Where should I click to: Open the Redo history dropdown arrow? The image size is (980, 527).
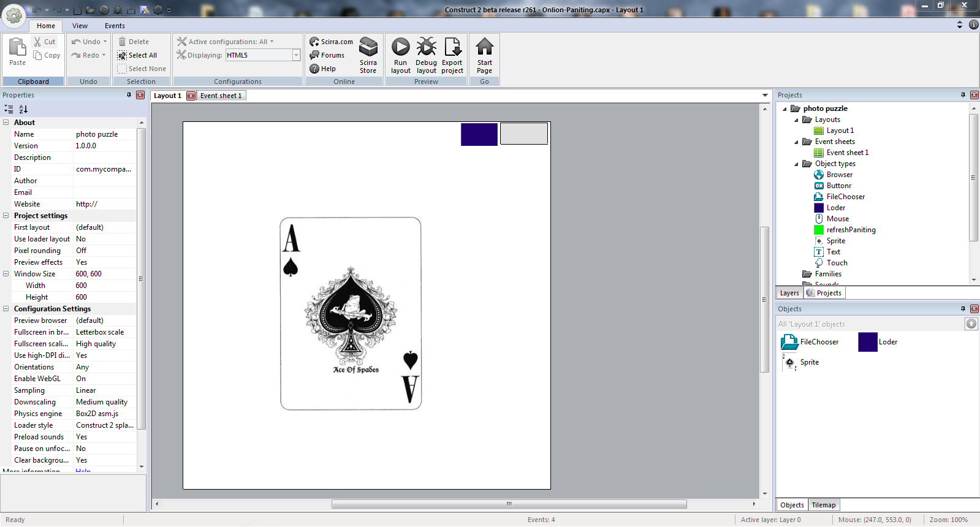(x=104, y=55)
